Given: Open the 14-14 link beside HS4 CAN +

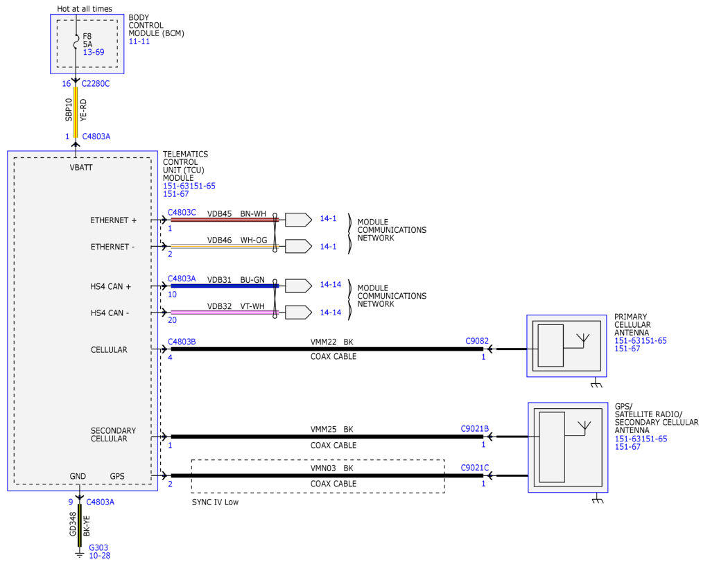Looking at the screenshot, I should coord(331,284).
